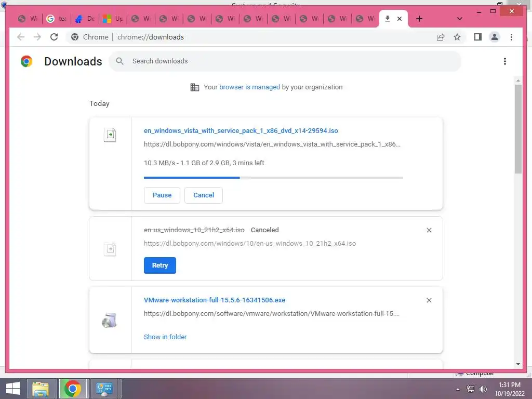Click the Vista ISO file icon
This screenshot has height=399, width=532.
[110, 135]
